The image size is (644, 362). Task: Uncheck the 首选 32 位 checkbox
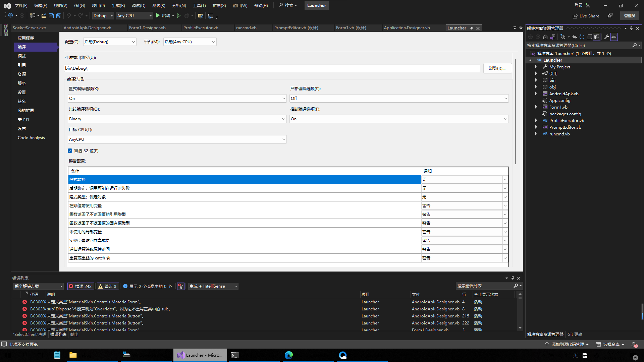[x=70, y=150]
